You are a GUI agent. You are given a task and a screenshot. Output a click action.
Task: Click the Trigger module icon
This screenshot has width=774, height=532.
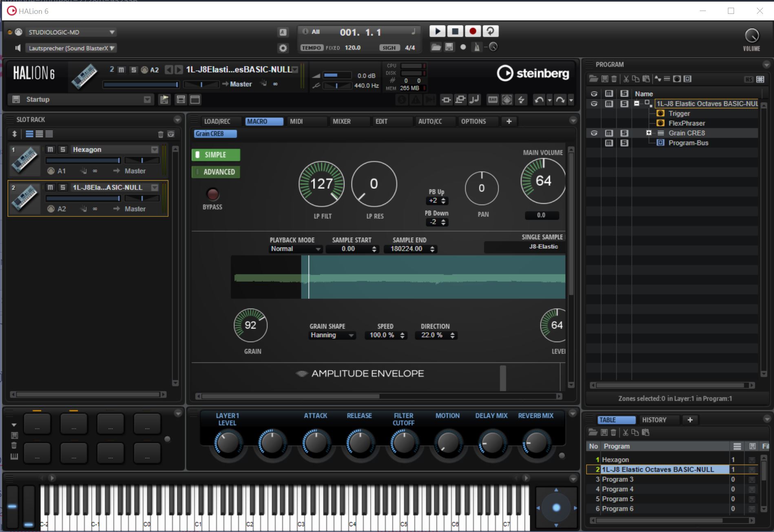pyautogui.click(x=661, y=113)
